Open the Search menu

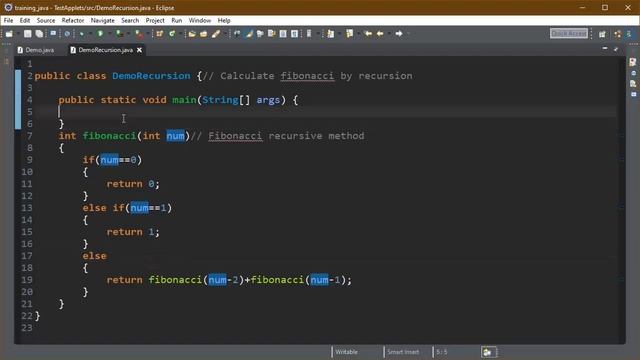[x=130, y=20]
